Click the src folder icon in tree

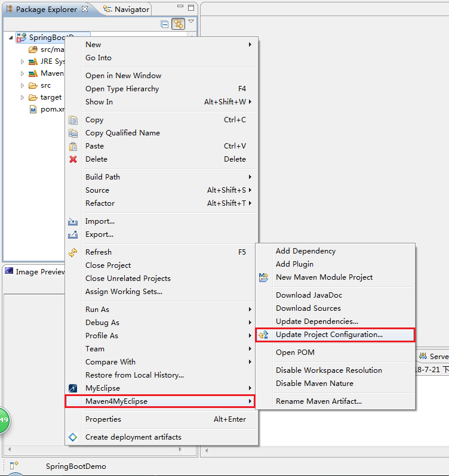(x=33, y=85)
